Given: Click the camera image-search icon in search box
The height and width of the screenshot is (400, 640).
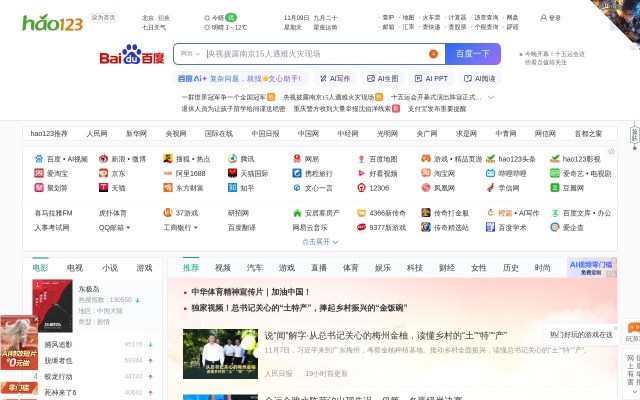Looking at the screenshot, I should click(x=431, y=54).
